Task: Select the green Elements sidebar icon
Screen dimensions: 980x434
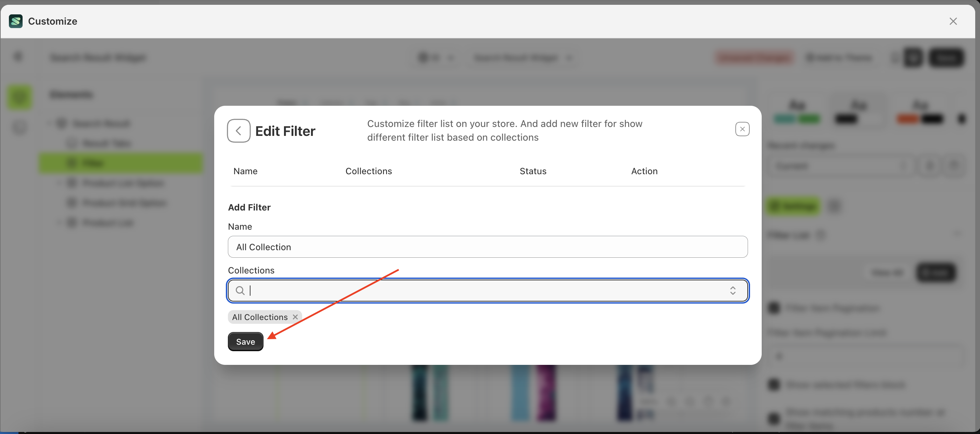Action: (x=19, y=98)
